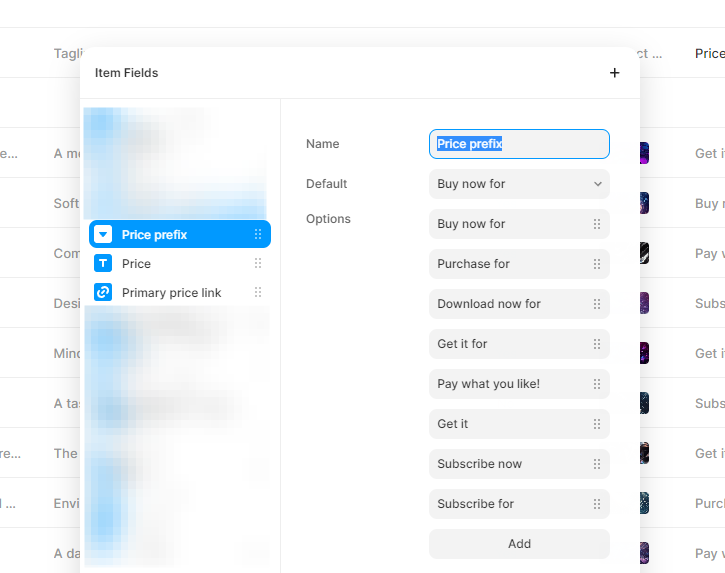Image resolution: width=725 pixels, height=573 pixels.
Task: Click the plus icon to add item field
Action: coord(614,73)
